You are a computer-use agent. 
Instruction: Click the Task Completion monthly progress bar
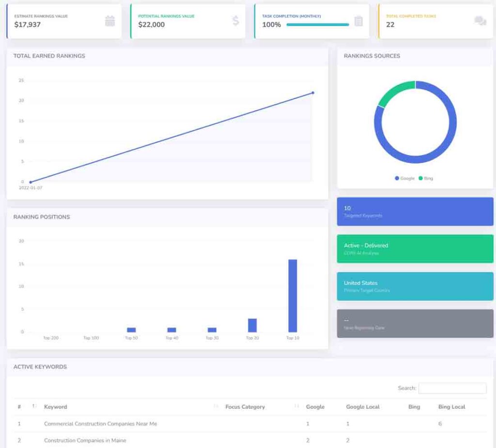tap(317, 25)
